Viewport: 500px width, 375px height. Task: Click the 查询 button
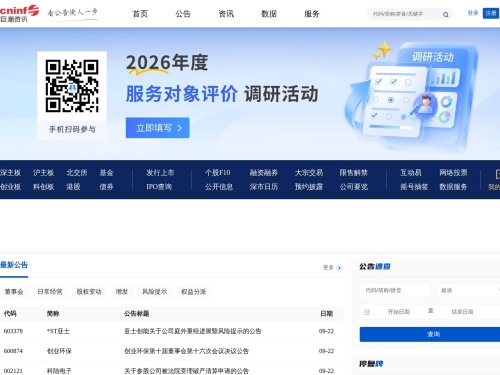pos(430,334)
